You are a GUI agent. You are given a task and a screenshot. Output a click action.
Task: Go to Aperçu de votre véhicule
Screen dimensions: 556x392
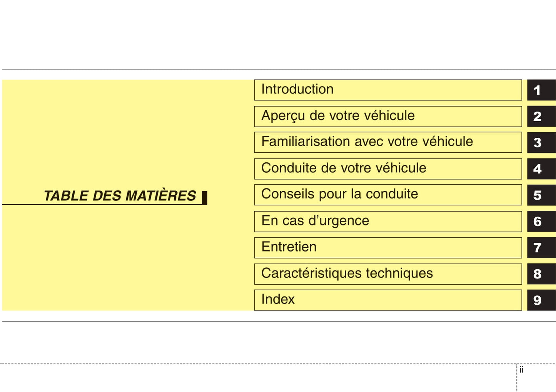click(388, 116)
